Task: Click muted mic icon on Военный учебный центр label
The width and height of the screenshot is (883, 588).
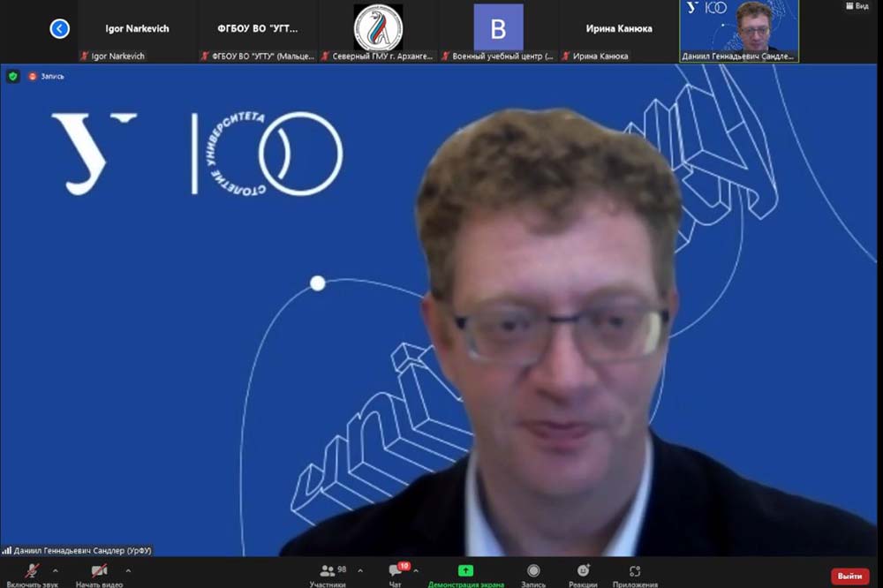Action: pos(445,56)
